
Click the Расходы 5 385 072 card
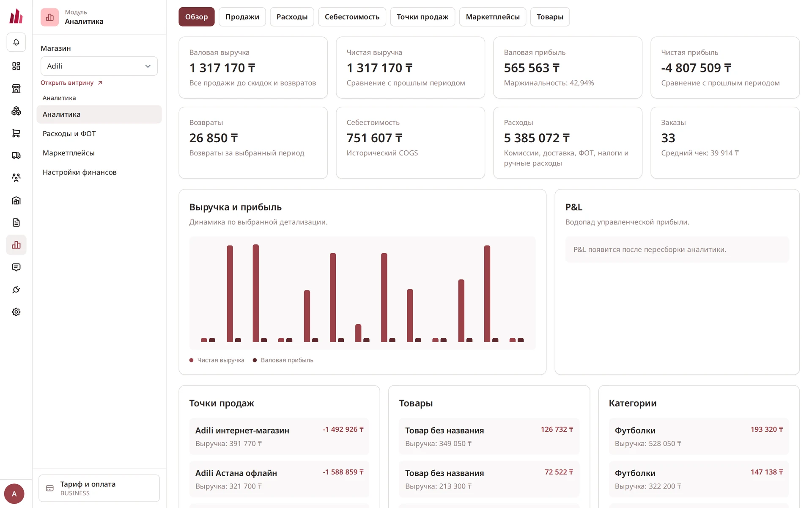[x=568, y=143]
